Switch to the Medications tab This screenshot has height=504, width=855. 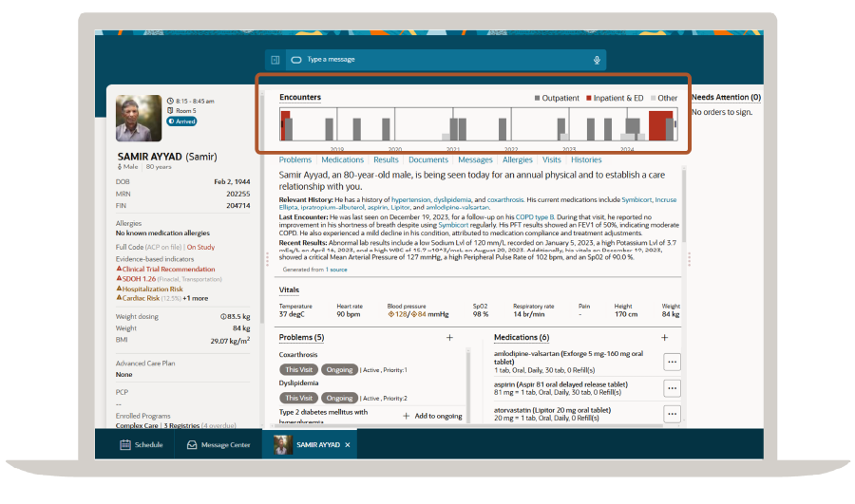[x=342, y=160]
